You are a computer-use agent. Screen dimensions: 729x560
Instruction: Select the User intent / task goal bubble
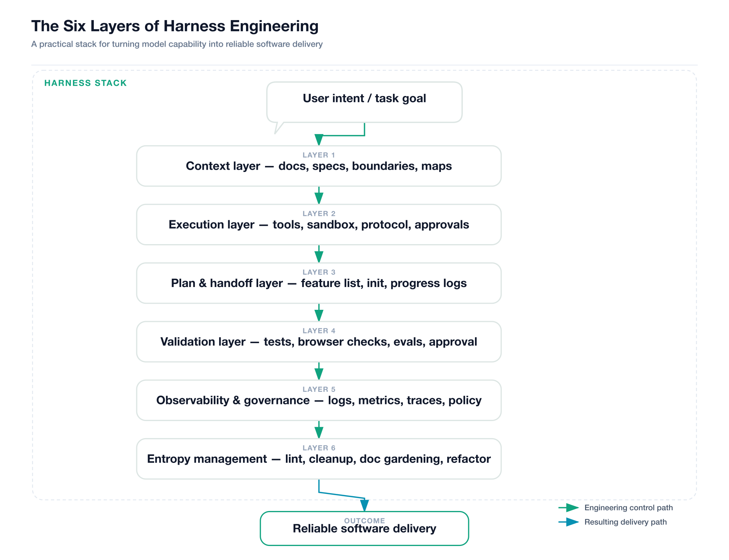click(364, 103)
